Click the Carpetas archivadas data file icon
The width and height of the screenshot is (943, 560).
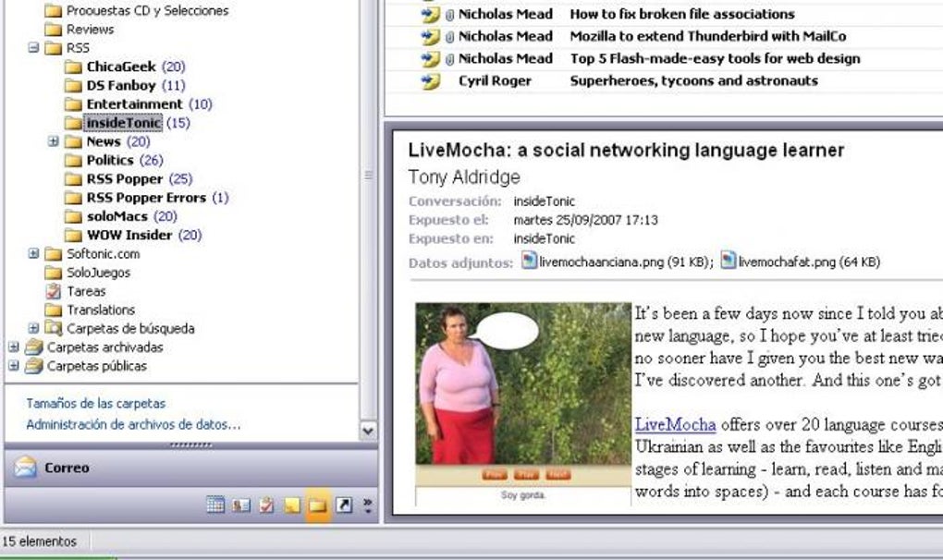tap(33, 347)
